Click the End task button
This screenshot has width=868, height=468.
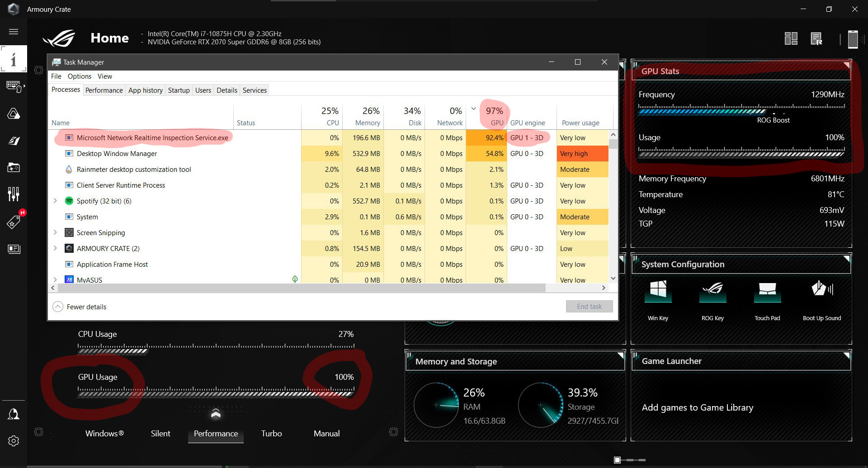(x=589, y=306)
